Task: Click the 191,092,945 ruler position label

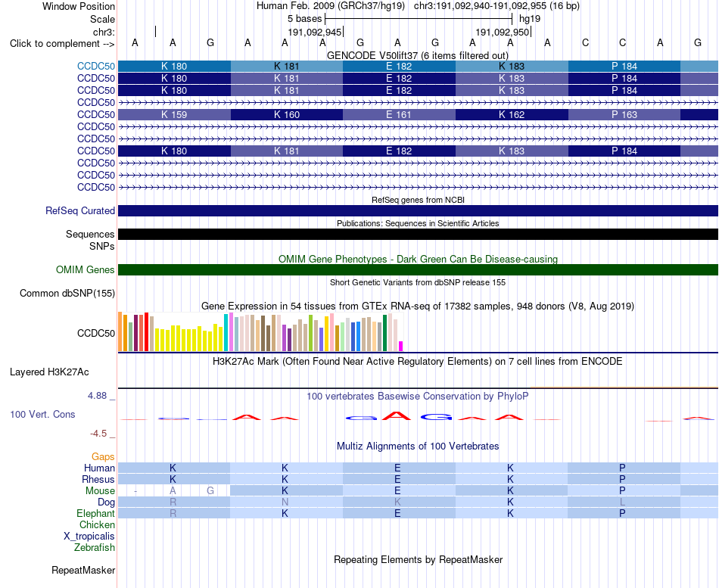Action: (x=315, y=32)
